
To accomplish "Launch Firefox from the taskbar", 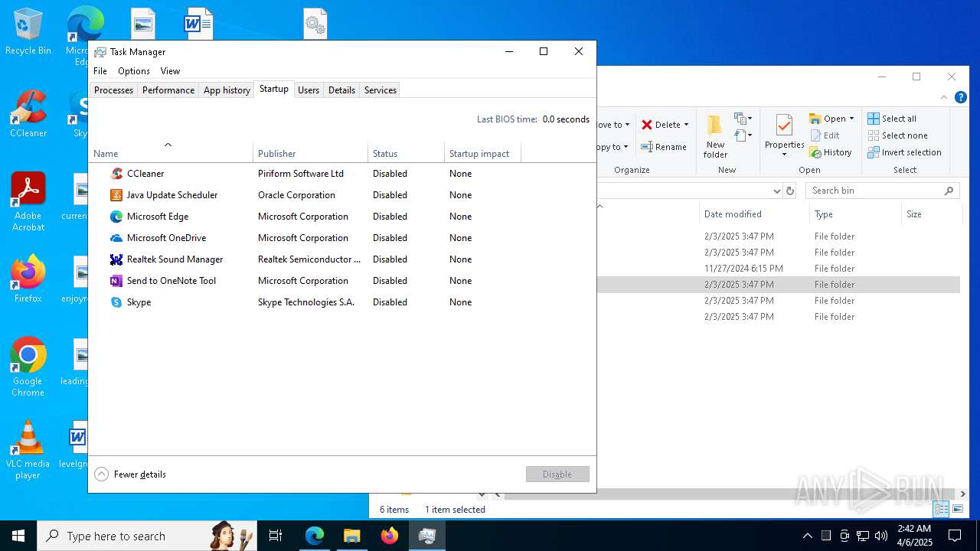I will tap(390, 536).
